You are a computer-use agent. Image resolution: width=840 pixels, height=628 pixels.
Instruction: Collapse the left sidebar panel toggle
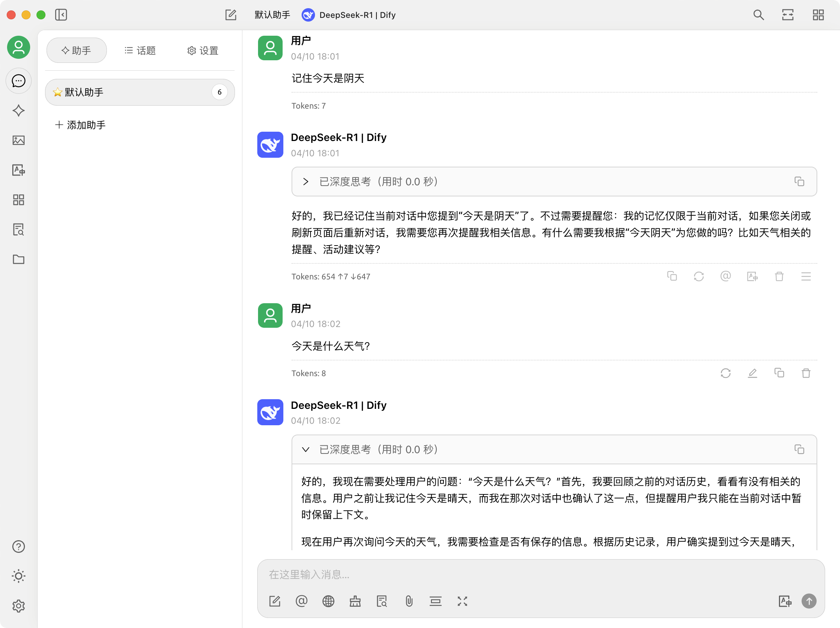click(61, 15)
